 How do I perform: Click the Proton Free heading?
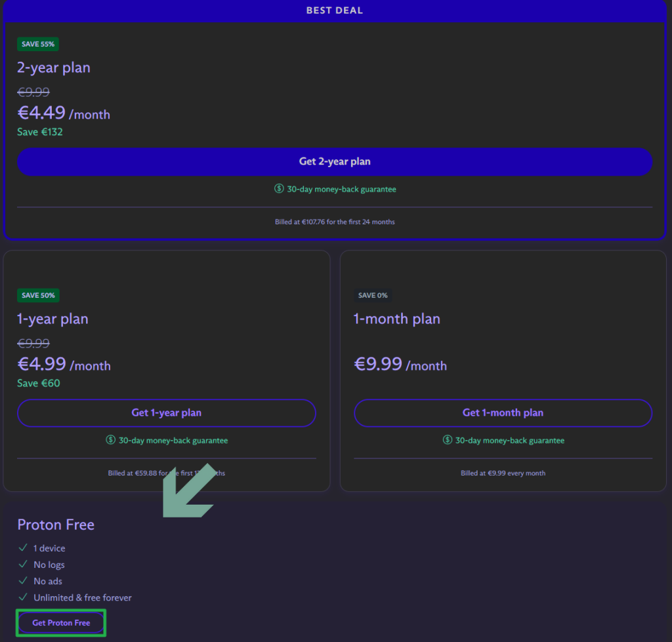click(56, 525)
